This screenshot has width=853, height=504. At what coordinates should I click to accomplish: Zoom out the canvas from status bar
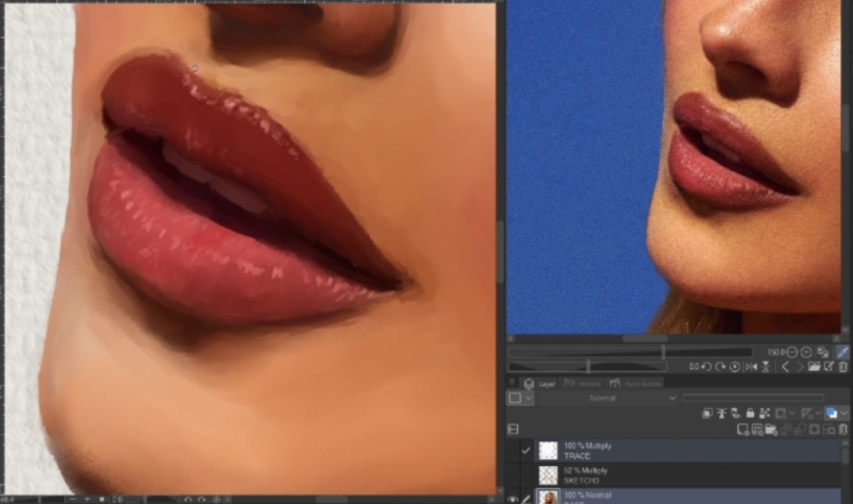[73, 499]
